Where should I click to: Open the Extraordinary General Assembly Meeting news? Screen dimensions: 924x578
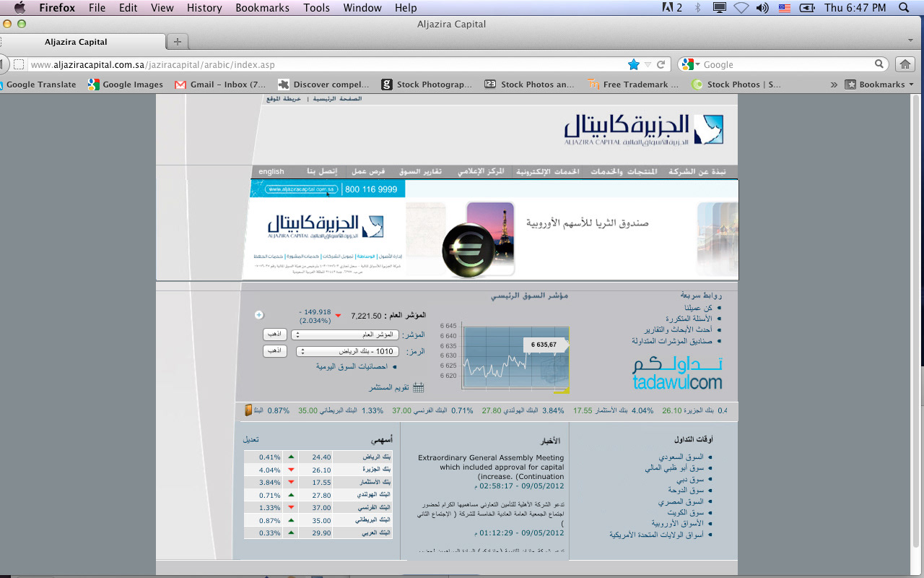point(491,467)
